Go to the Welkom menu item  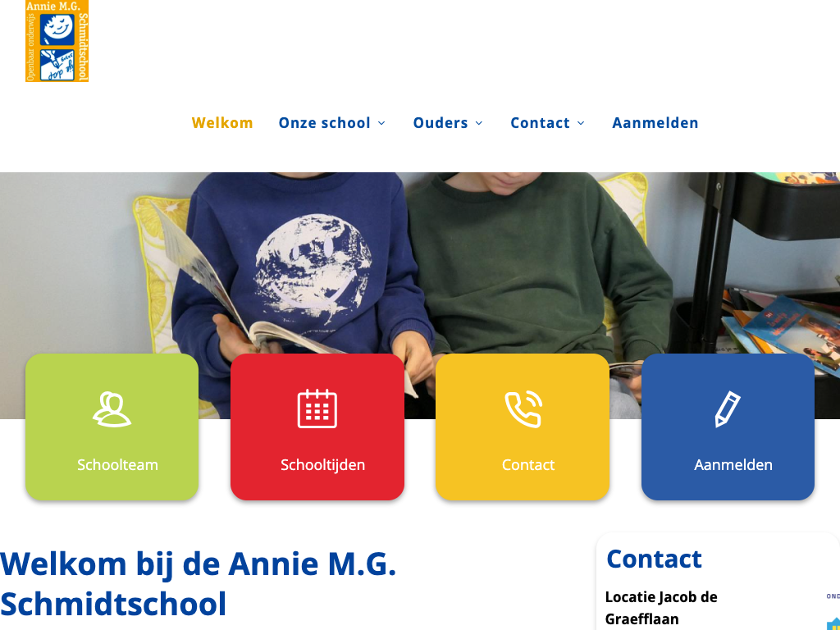[x=222, y=123]
